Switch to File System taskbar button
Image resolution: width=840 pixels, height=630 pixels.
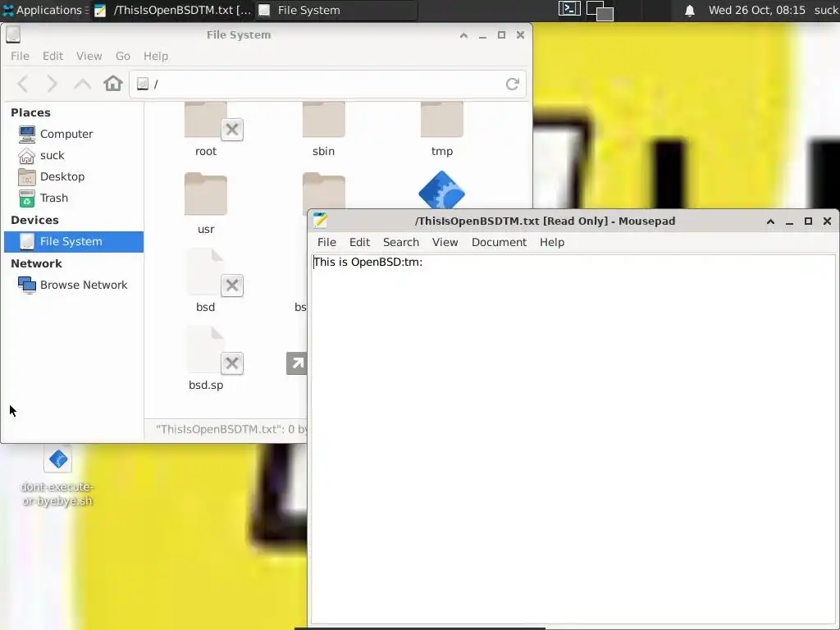pos(336,10)
